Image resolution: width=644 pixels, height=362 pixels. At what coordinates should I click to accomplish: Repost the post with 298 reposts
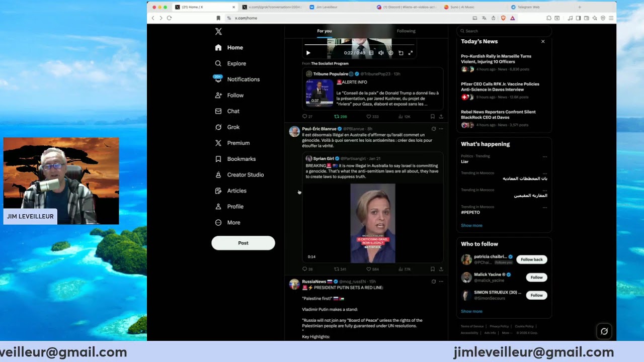336,117
